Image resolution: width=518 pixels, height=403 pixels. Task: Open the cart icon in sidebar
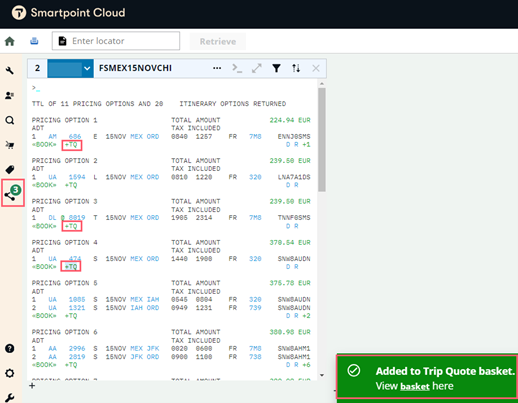pyautogui.click(x=10, y=145)
